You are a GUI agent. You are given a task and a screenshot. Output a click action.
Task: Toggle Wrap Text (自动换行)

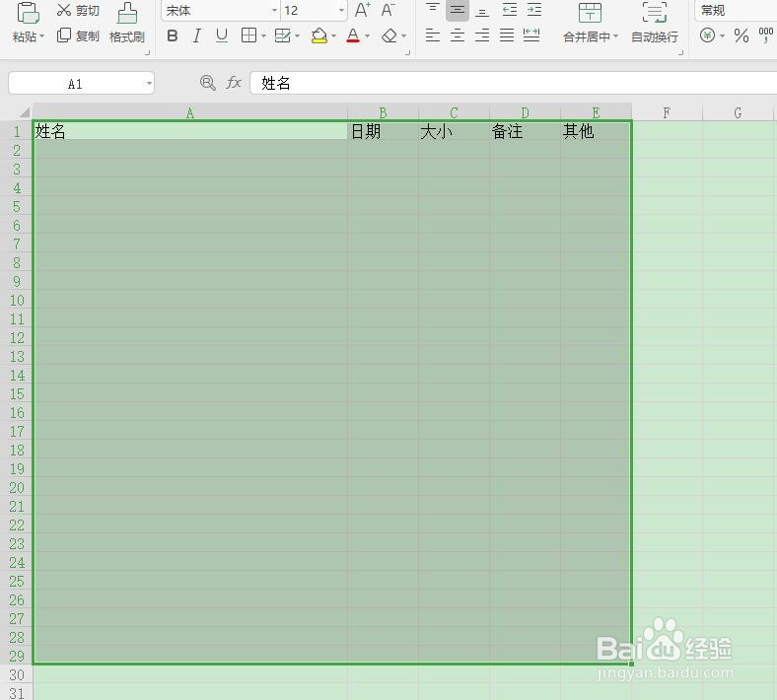tap(655, 24)
